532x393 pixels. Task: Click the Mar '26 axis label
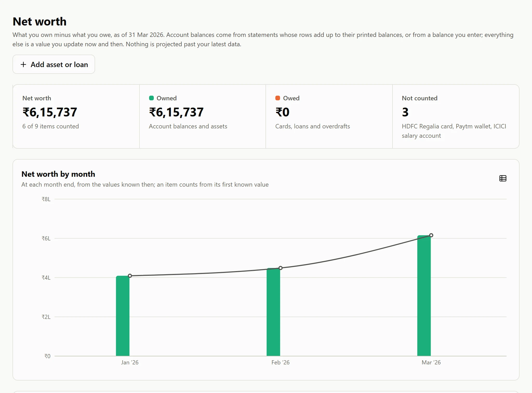click(x=431, y=363)
